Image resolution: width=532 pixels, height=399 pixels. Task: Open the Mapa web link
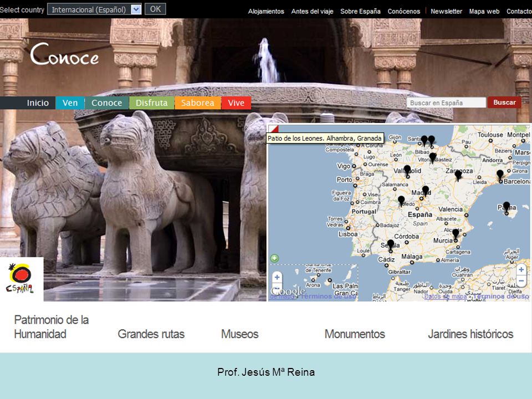[484, 11]
